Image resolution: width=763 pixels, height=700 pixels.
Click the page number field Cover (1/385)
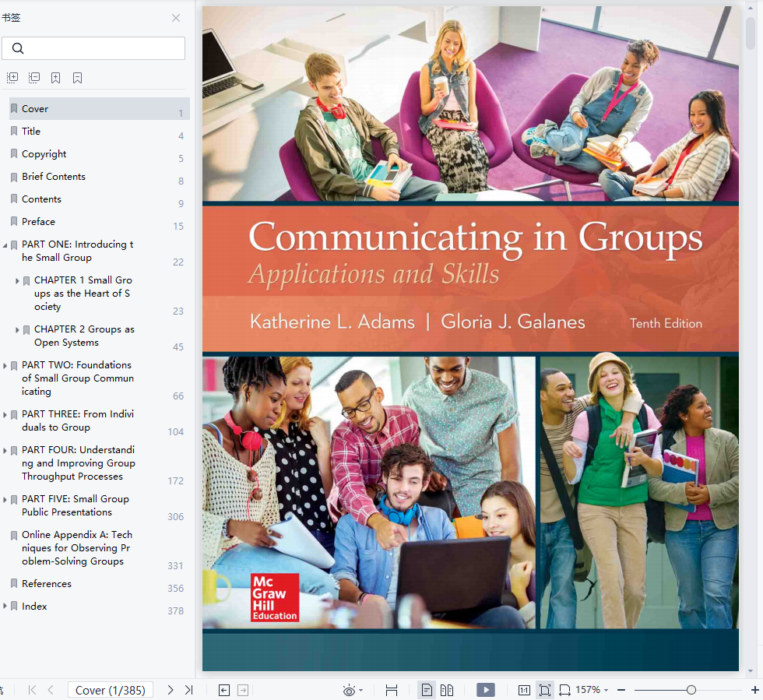coord(111,690)
